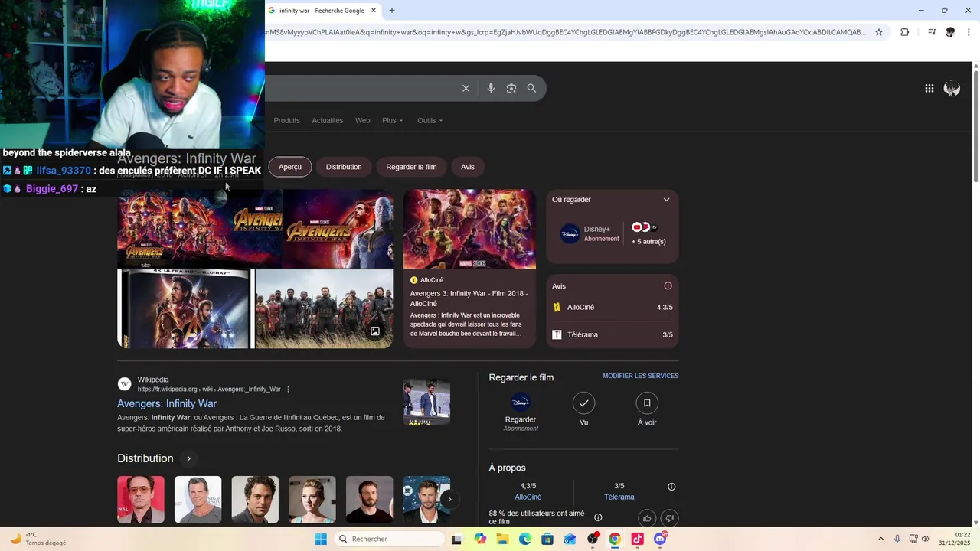Select the Avis chip
Image resolution: width=980 pixels, height=551 pixels.
pyautogui.click(x=468, y=167)
